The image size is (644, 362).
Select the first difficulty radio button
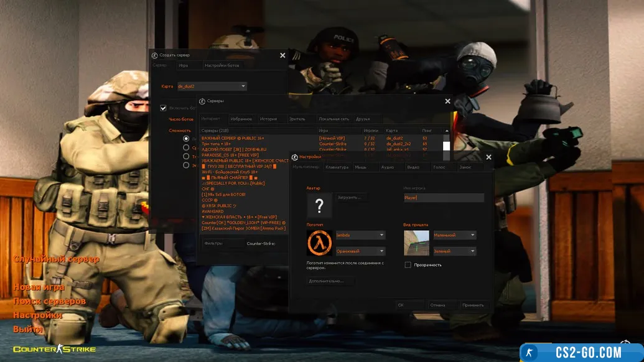click(x=186, y=139)
